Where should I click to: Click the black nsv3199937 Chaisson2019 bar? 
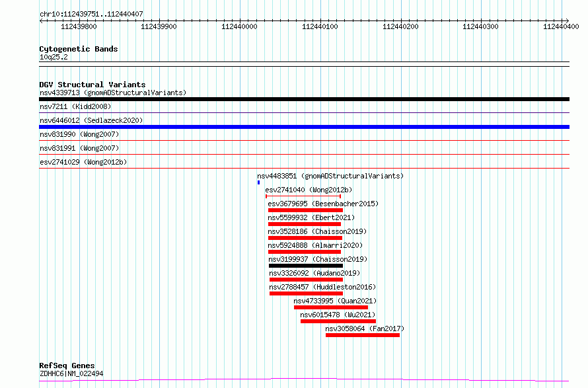306,266
